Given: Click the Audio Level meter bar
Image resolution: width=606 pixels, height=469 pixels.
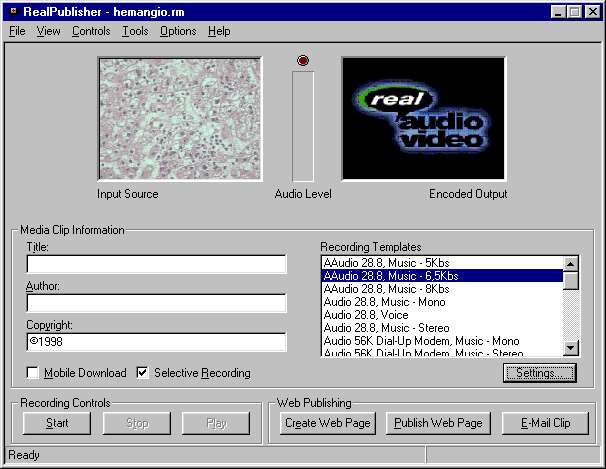Looking at the screenshot, I should click(x=303, y=126).
